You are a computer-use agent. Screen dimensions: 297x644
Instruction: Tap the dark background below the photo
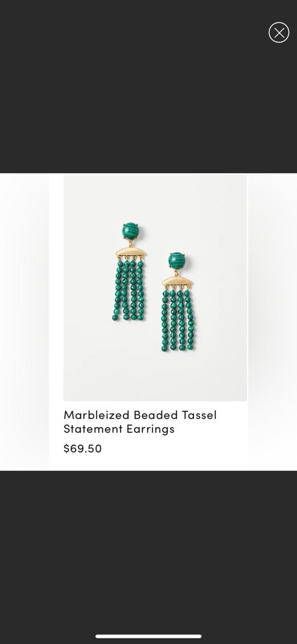coord(148,551)
